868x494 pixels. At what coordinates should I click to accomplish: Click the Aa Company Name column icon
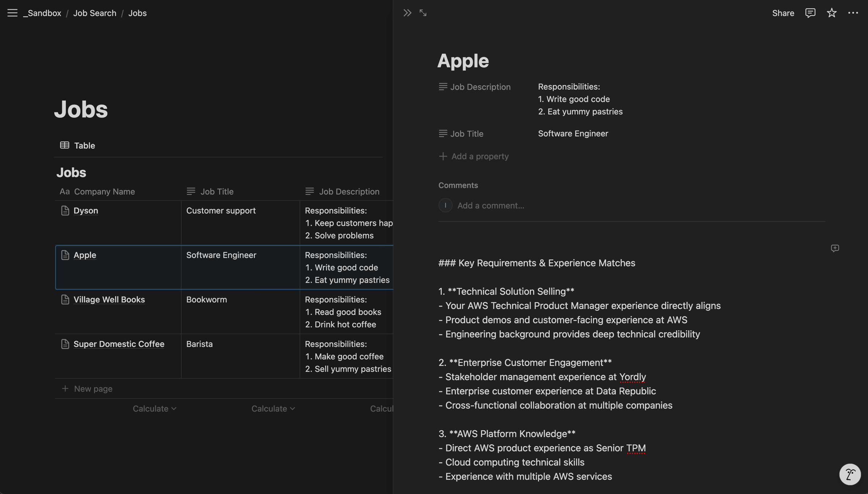coord(64,191)
